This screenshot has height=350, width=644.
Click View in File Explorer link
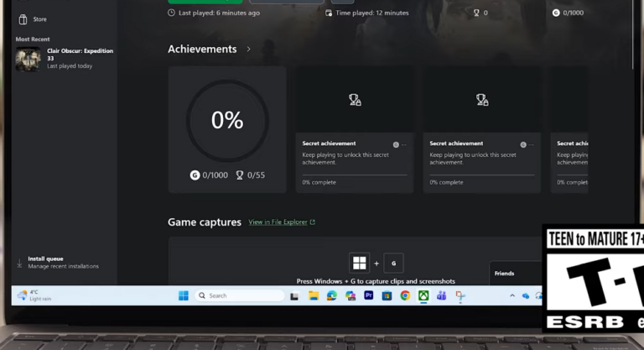pos(277,222)
